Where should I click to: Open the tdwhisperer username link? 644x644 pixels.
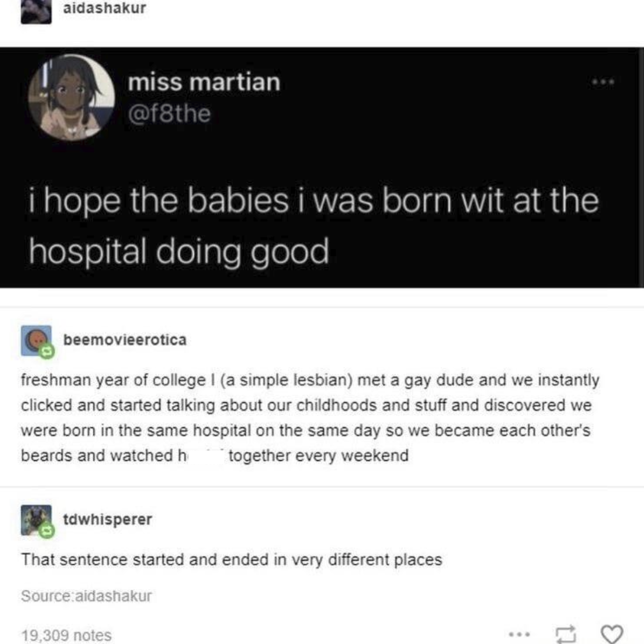click(107, 519)
